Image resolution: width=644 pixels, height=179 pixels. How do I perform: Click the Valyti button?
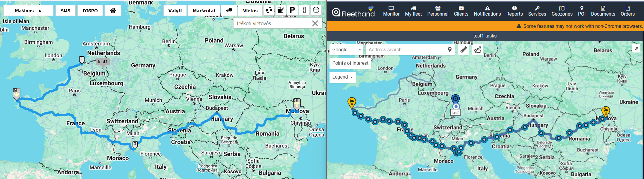click(175, 10)
